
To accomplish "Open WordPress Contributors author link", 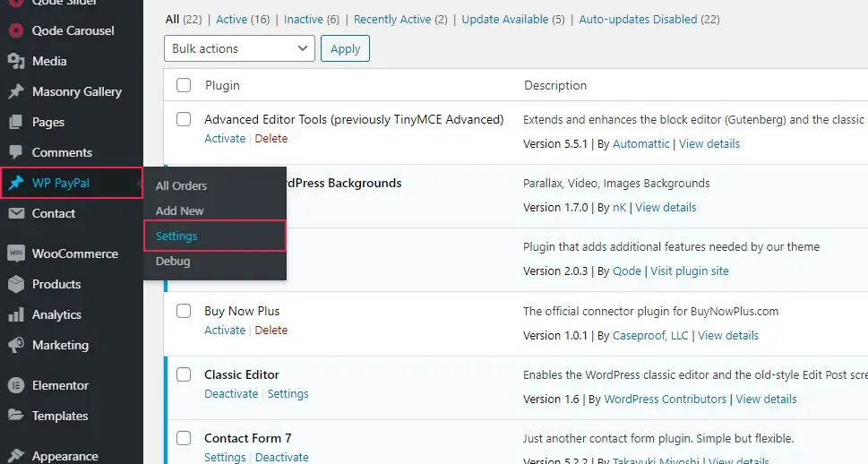I will click(x=665, y=400).
